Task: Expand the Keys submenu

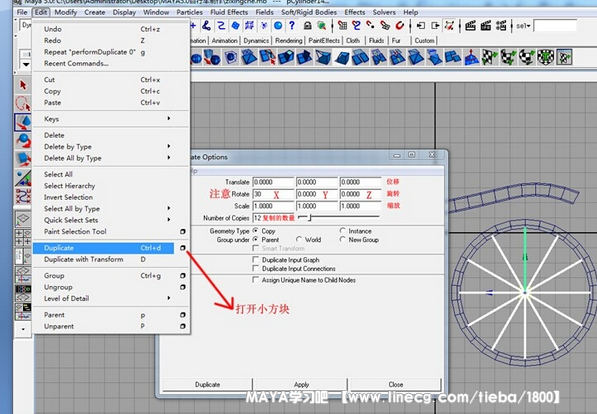Action: click(169, 118)
